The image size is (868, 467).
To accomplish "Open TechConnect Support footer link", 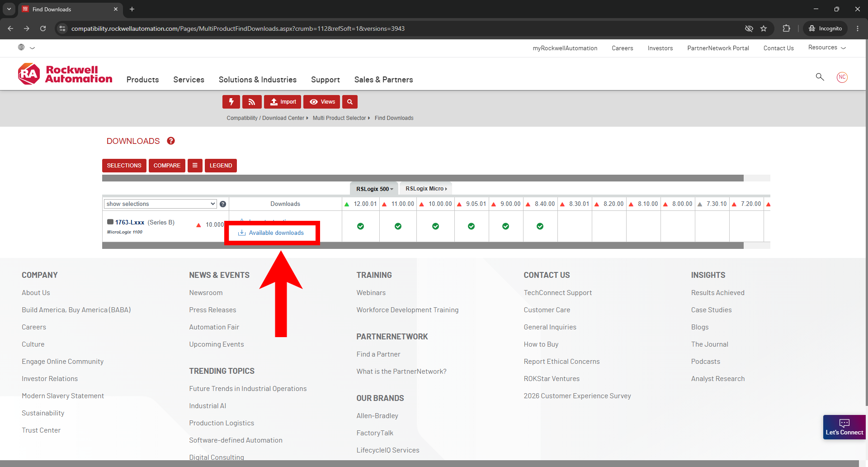I will tap(557, 293).
